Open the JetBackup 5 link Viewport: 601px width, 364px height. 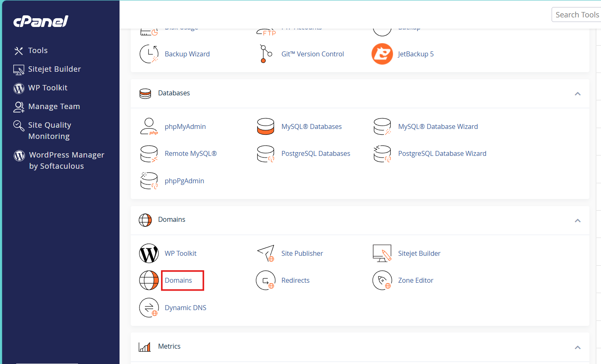pyautogui.click(x=416, y=54)
